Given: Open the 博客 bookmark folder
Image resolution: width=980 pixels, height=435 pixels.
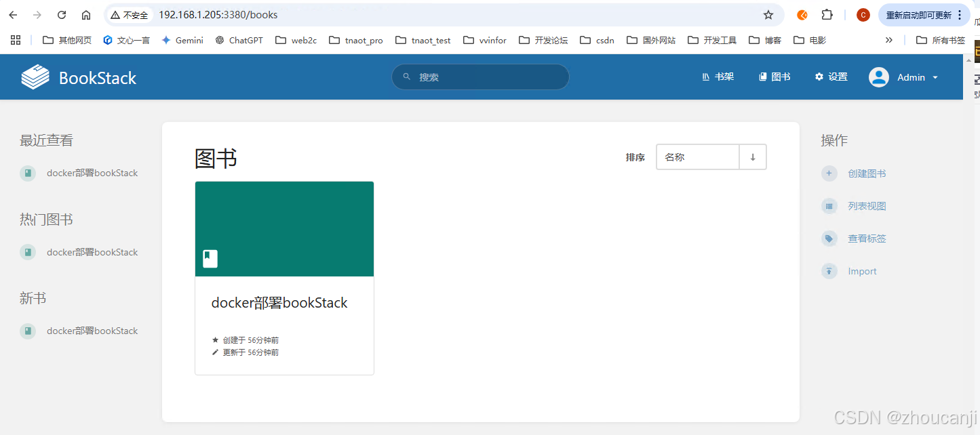Looking at the screenshot, I should point(765,40).
